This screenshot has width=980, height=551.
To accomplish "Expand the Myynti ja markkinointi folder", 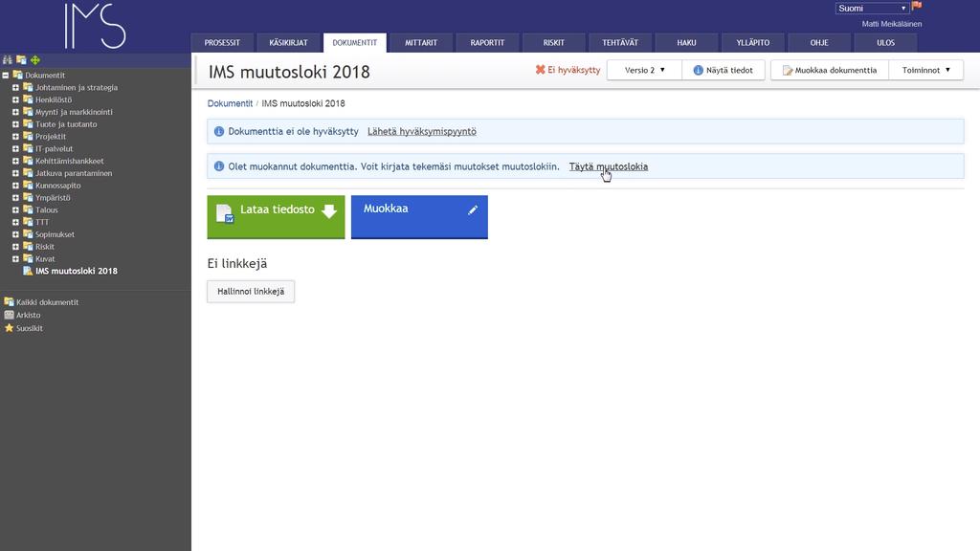I will tap(15, 112).
